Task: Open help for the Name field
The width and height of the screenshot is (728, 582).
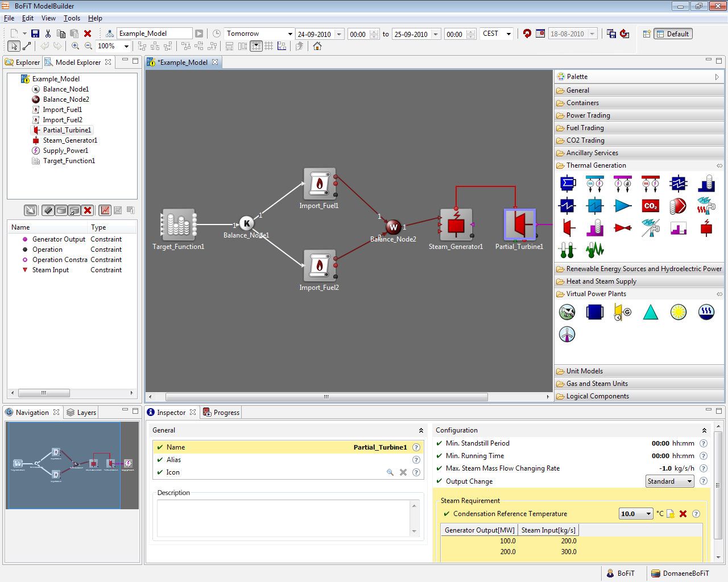Action: [416, 447]
